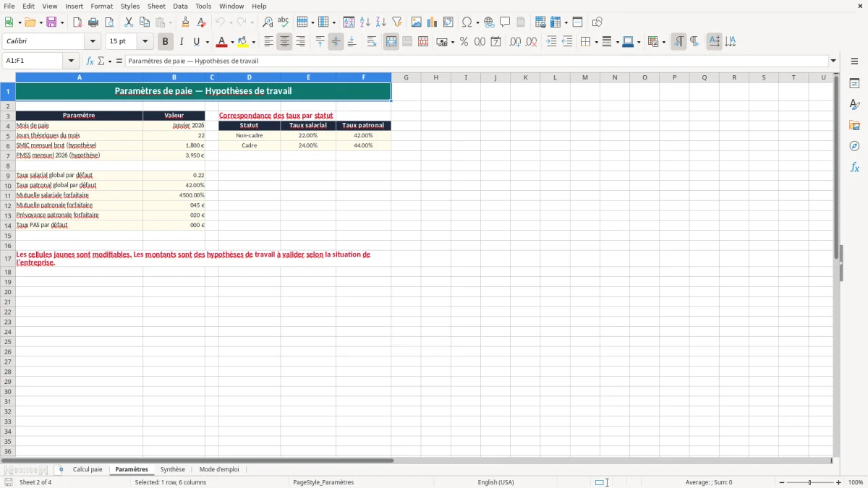Viewport: 868px width, 488px height.
Task: Switch to the Synthèse sheet tab
Action: 173,469
